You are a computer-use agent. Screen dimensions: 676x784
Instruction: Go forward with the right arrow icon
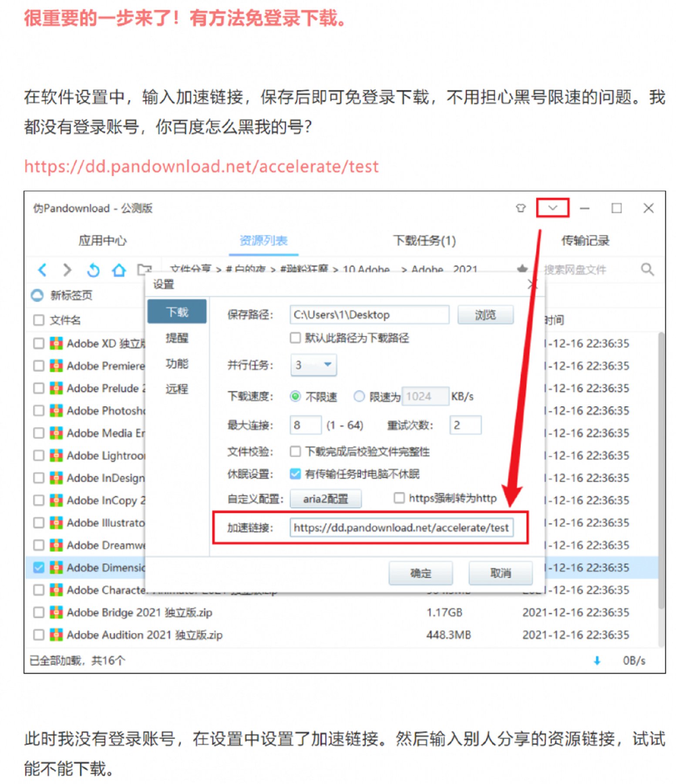67,270
